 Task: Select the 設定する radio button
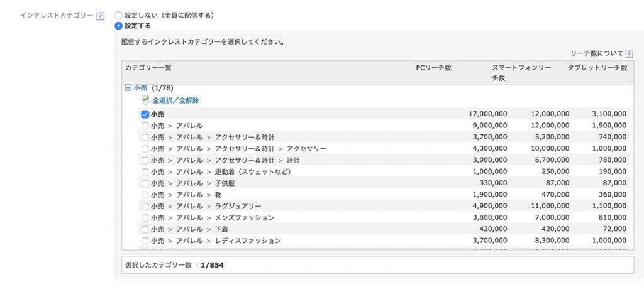(118, 26)
